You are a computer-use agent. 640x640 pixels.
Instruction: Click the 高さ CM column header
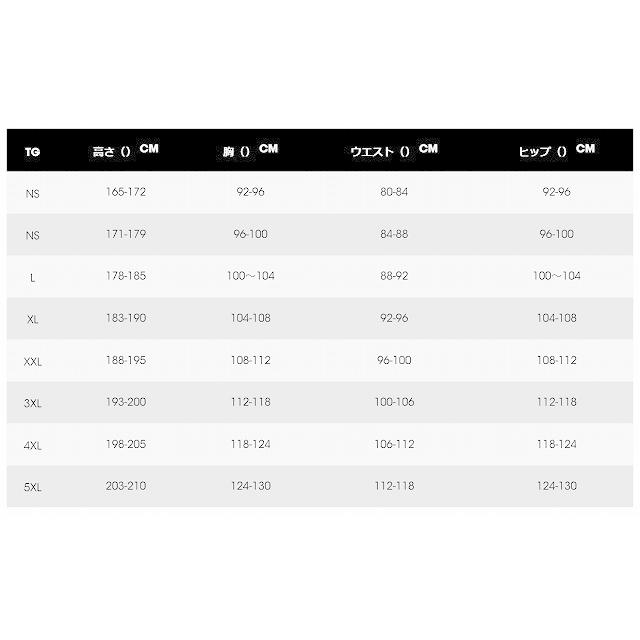pyautogui.click(x=125, y=151)
